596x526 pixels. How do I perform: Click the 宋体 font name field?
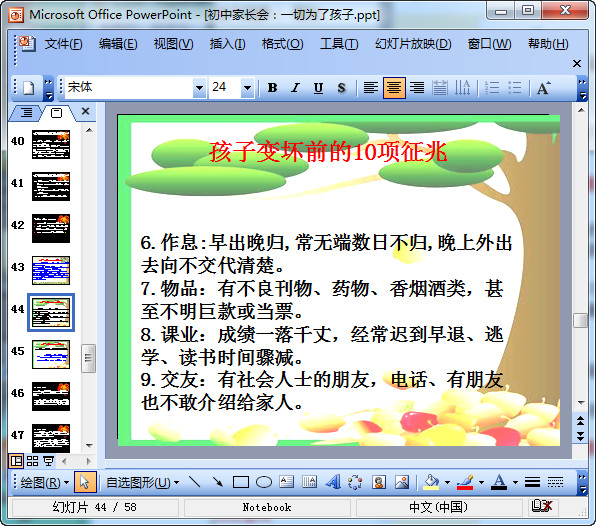pos(129,88)
